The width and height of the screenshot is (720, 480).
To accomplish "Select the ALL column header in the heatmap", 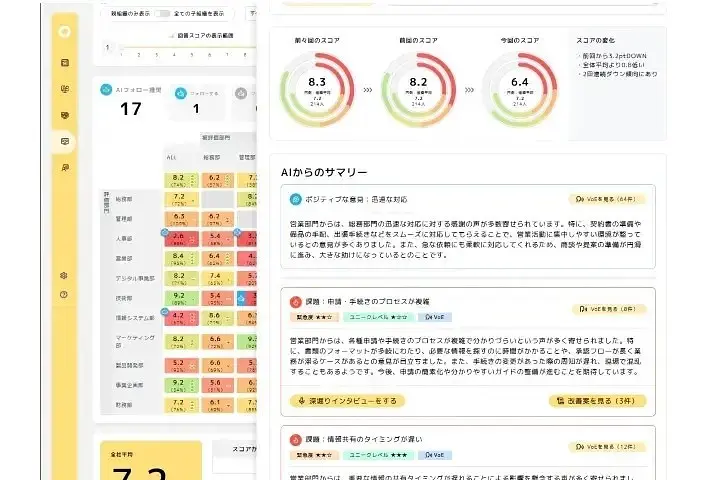I will [x=171, y=158].
